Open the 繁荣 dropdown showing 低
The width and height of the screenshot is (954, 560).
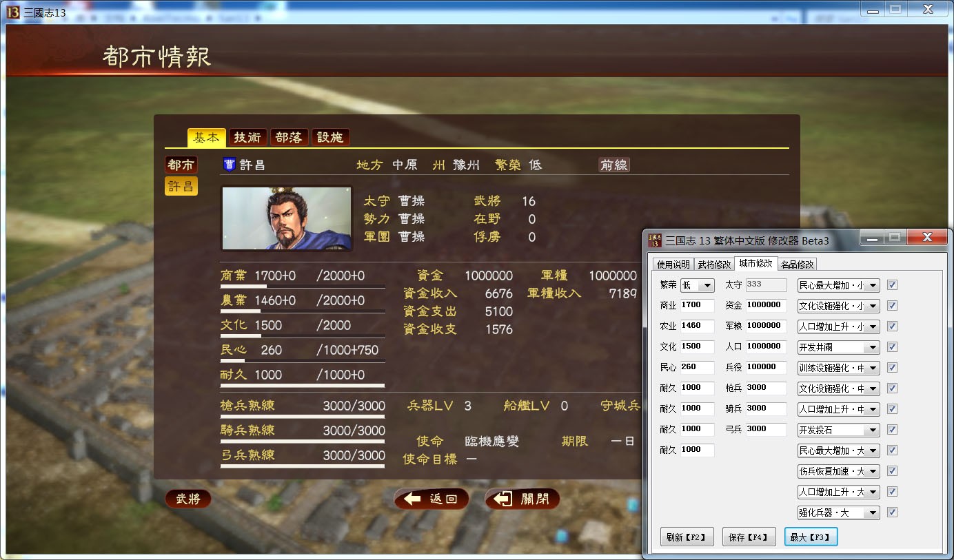[697, 285]
